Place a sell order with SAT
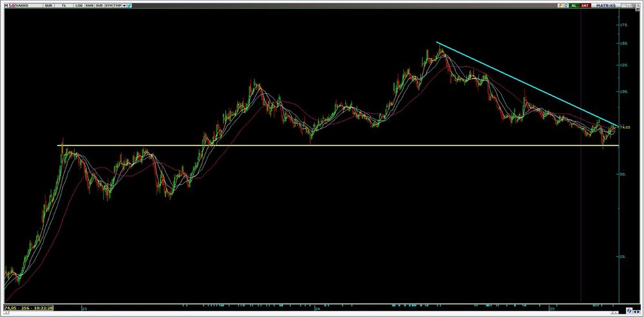Image resolution: width=644 pixels, height=317 pixels. tap(585, 5)
